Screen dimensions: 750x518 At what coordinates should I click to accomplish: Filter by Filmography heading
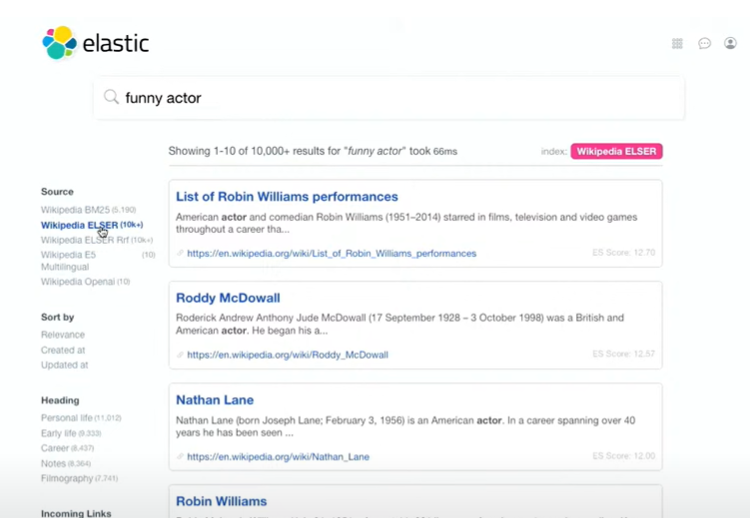[79, 478]
